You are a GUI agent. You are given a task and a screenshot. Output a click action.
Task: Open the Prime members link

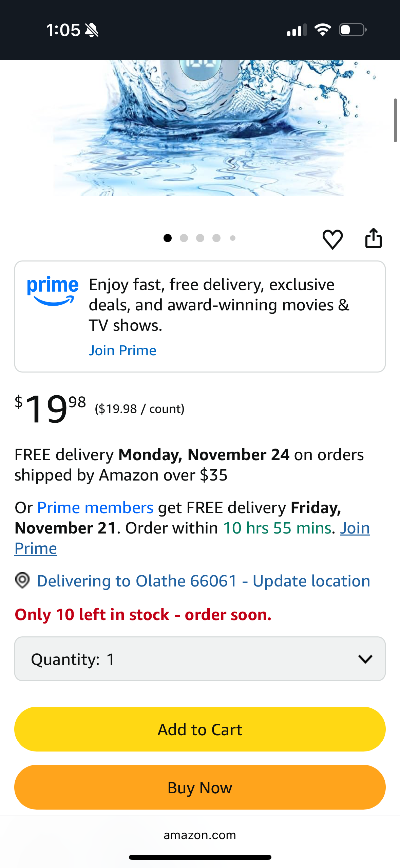[95, 508]
